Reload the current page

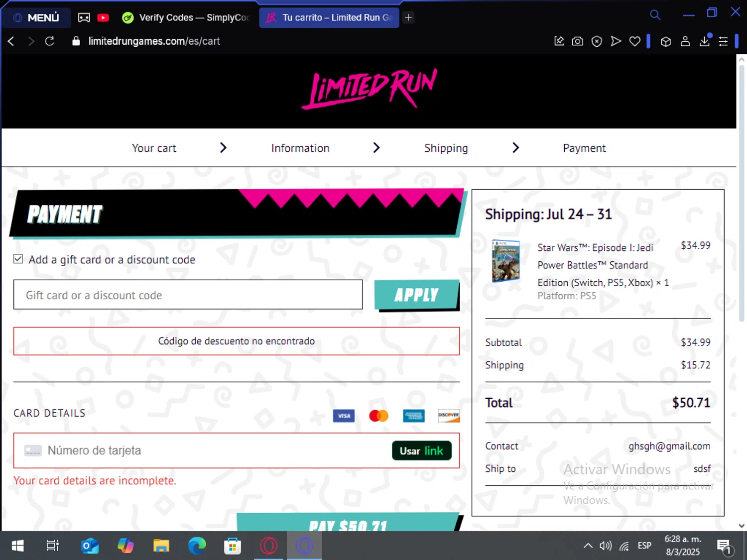click(x=50, y=41)
